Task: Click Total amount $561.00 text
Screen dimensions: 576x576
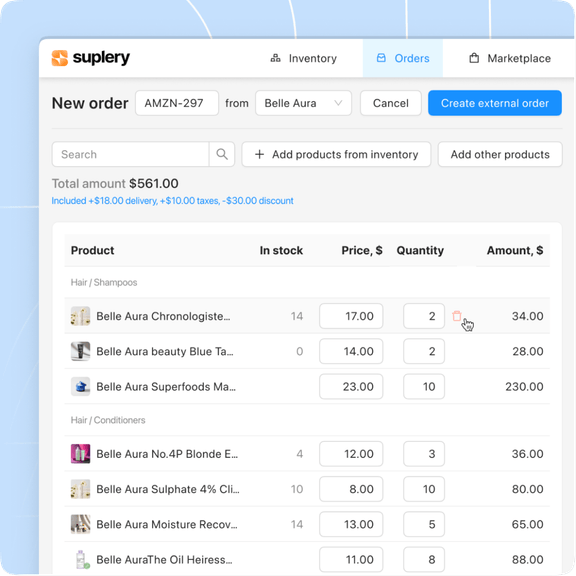Action: click(x=115, y=183)
